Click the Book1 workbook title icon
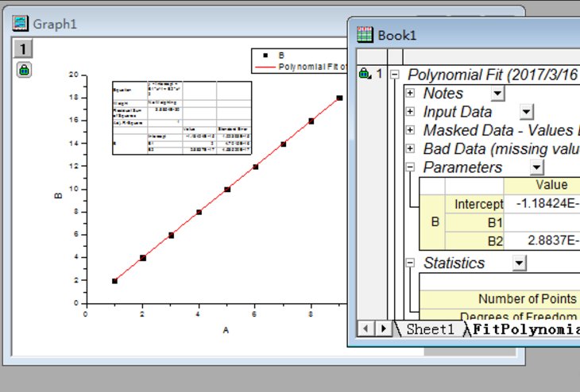This screenshot has width=580, height=392. click(x=365, y=34)
